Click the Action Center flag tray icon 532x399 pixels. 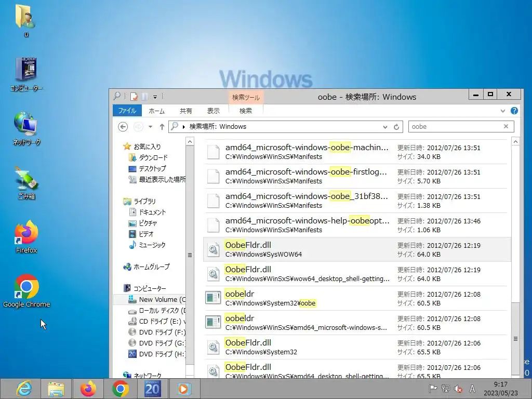pos(433,389)
